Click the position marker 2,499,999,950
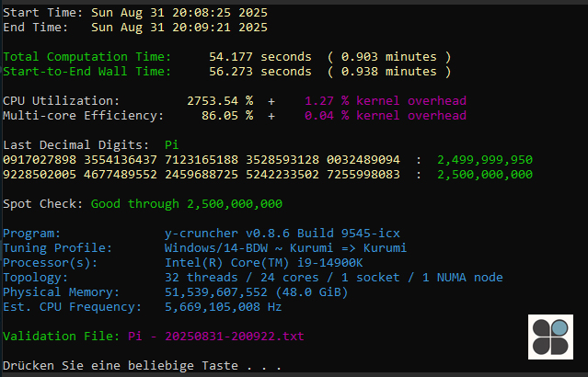The width and height of the screenshot is (588, 377). [485, 160]
